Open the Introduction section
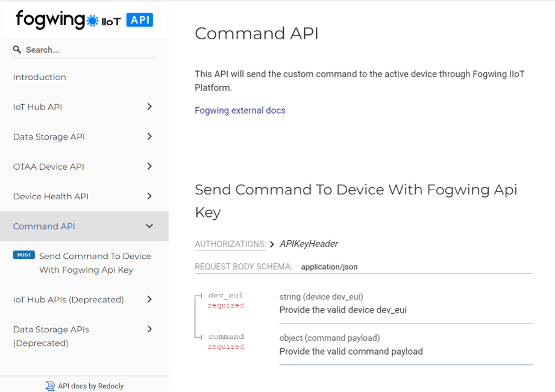Image resolution: width=555 pixels, height=392 pixels. pos(39,77)
